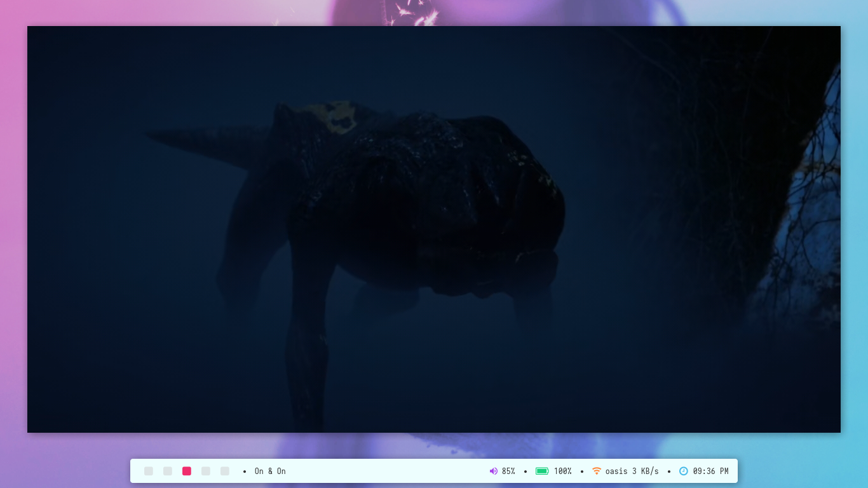Click the orange Wi-Fi icon
The height and width of the screenshot is (488, 868).
(597, 471)
